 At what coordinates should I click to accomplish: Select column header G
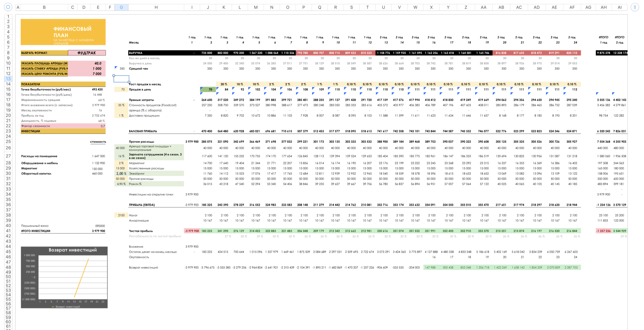click(x=121, y=7)
